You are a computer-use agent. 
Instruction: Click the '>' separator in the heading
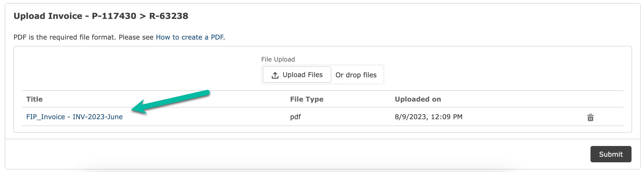[x=143, y=16]
